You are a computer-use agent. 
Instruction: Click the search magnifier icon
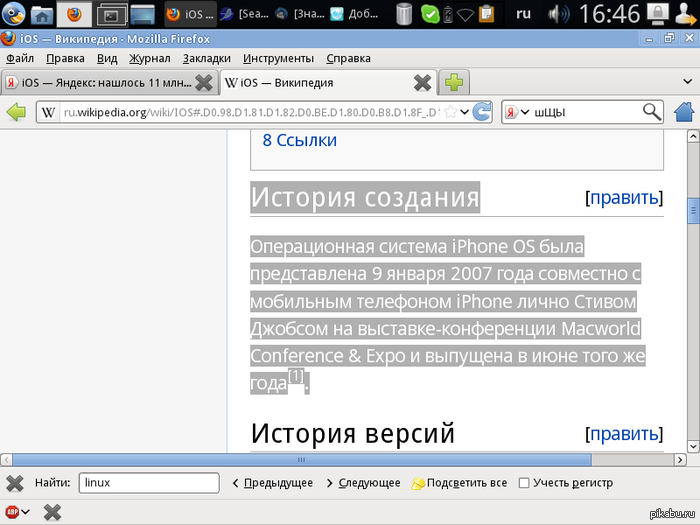click(x=652, y=112)
